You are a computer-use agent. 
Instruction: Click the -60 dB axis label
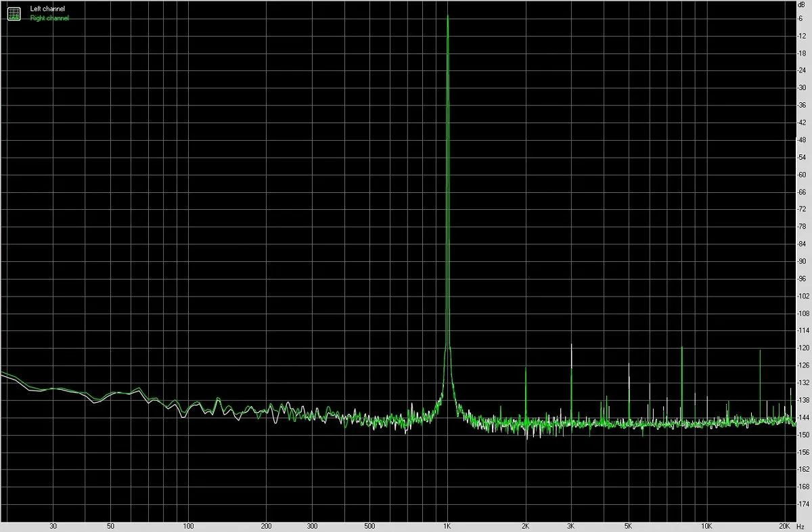point(803,174)
